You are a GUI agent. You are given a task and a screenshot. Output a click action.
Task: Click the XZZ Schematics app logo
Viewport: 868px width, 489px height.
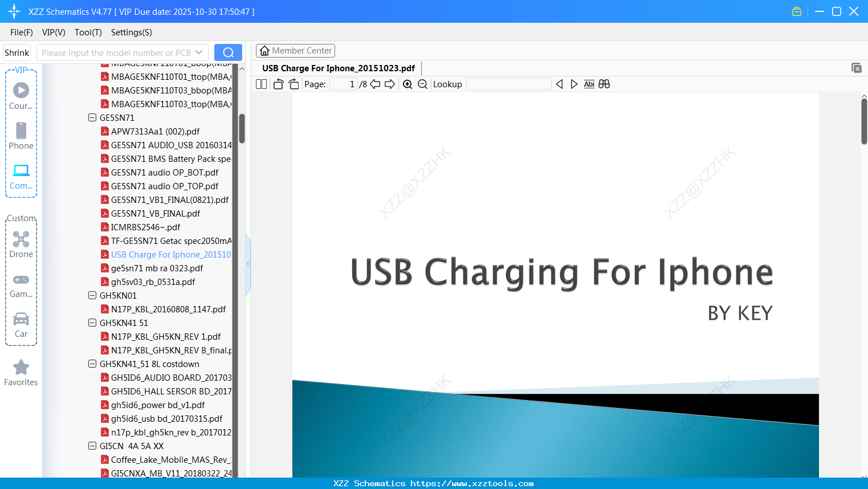coord(14,11)
